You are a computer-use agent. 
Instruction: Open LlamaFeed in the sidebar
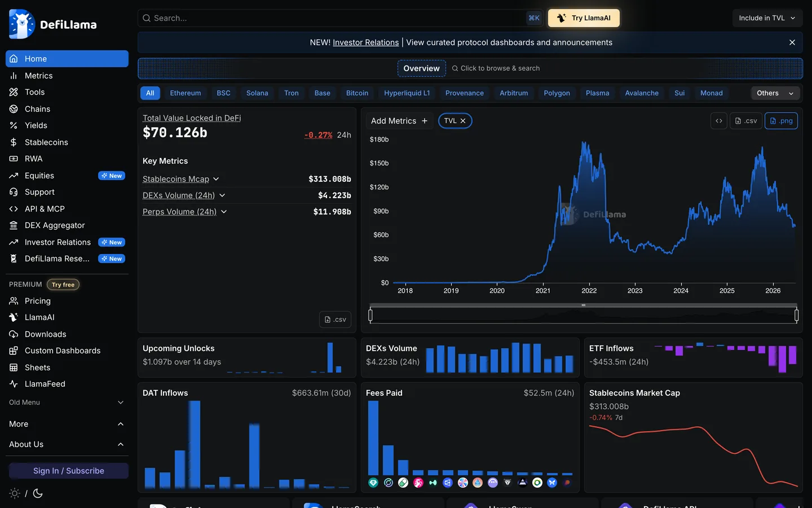coord(67,384)
